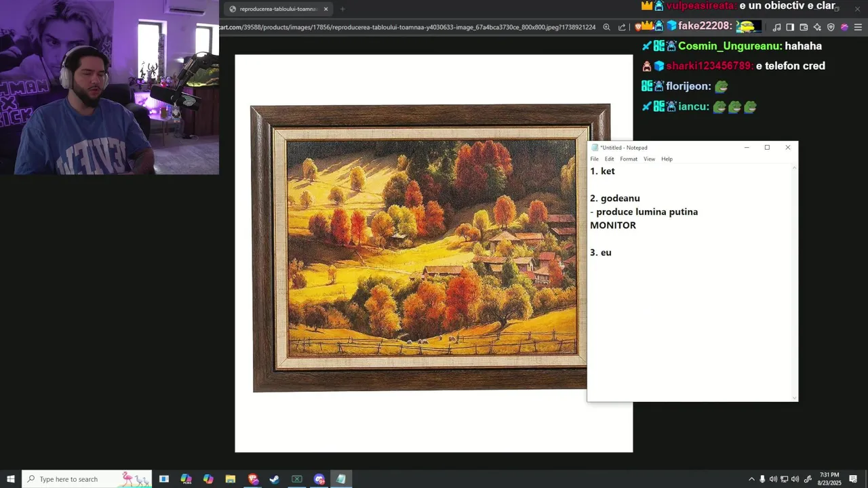Open the taskbar clock and date

tap(829, 479)
